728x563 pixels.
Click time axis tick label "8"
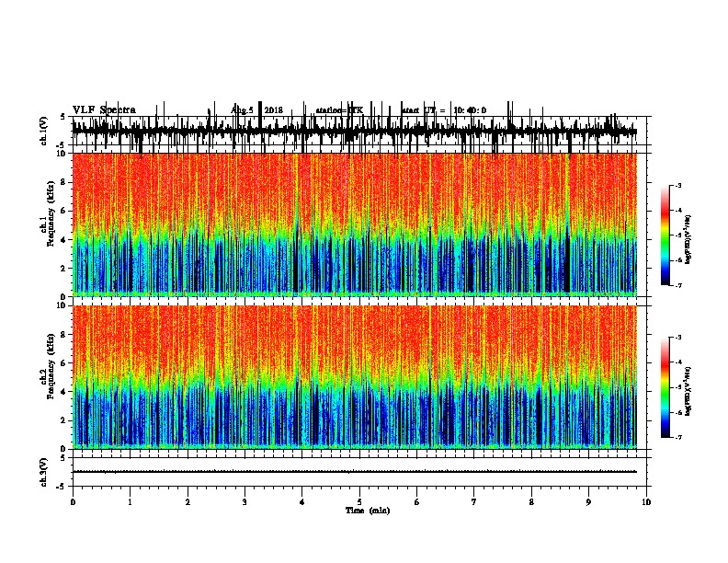click(531, 502)
